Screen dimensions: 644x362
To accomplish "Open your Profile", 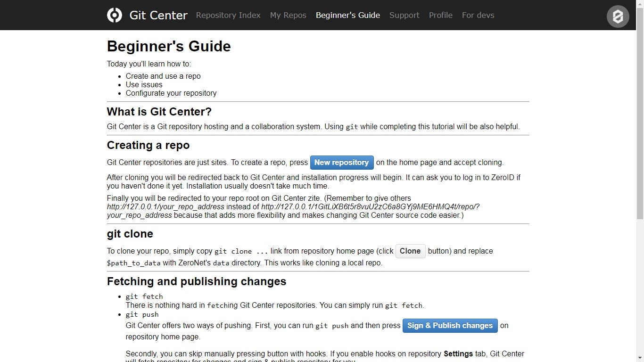I will pyautogui.click(x=440, y=15).
